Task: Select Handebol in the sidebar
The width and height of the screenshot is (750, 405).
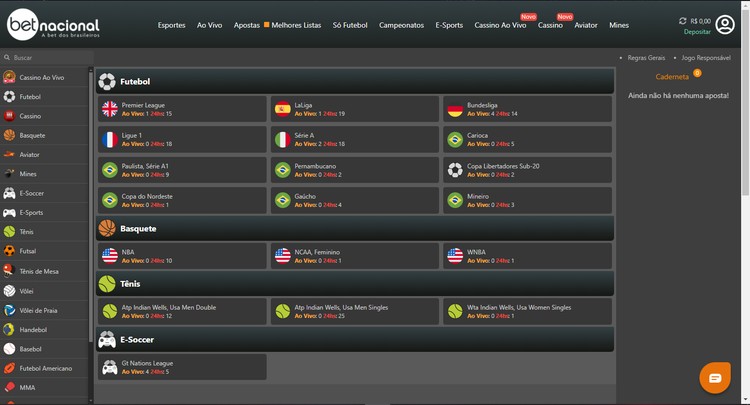Action: click(44, 329)
